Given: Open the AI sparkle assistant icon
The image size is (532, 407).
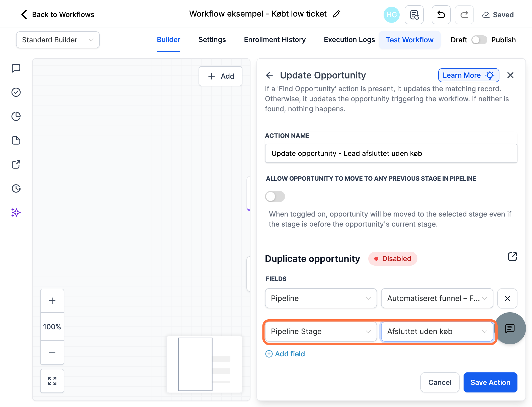Looking at the screenshot, I should coord(16,213).
